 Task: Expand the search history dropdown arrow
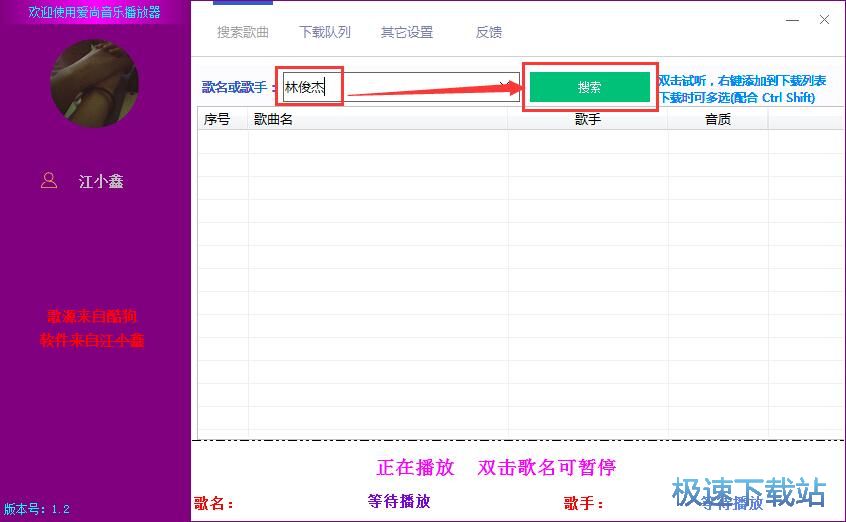[506, 85]
